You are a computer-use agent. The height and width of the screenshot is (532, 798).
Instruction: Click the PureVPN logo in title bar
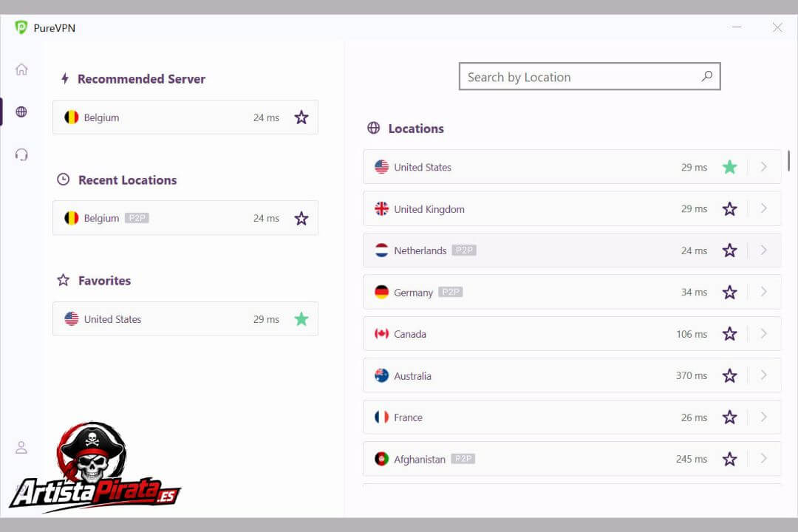click(21, 27)
